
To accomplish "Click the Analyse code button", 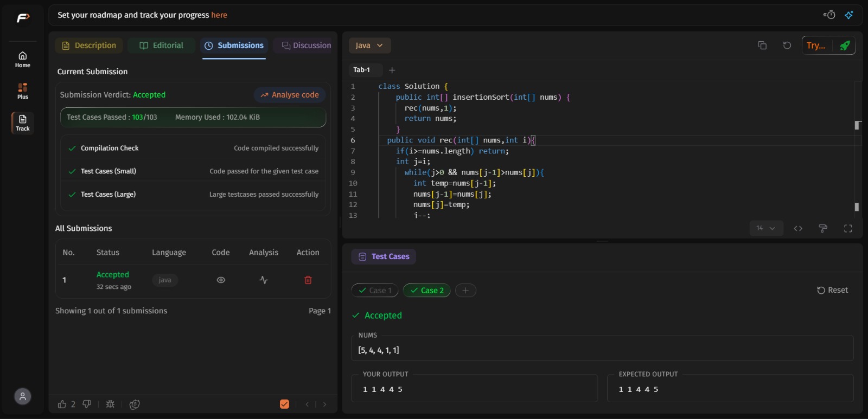I will (x=290, y=95).
